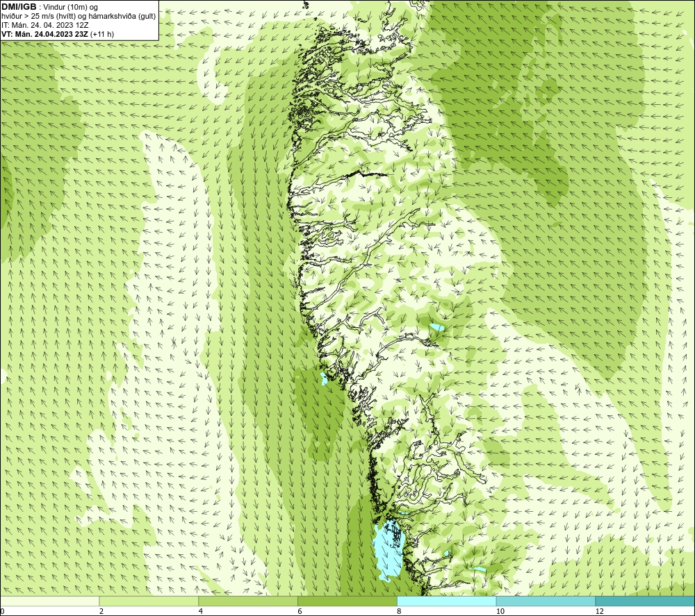Pick the teal 10–12 m/s color segment
Screen dimensions: 695x616
546,601
